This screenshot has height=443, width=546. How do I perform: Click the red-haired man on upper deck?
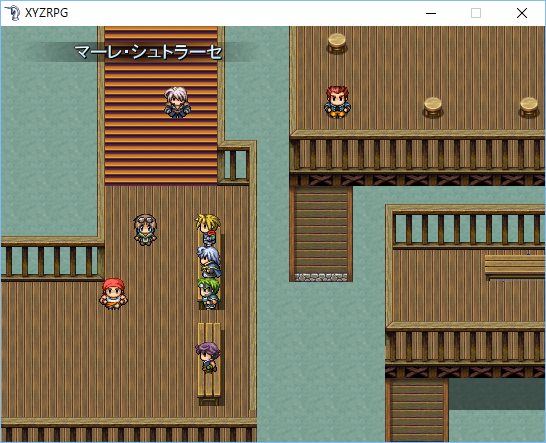click(x=337, y=102)
